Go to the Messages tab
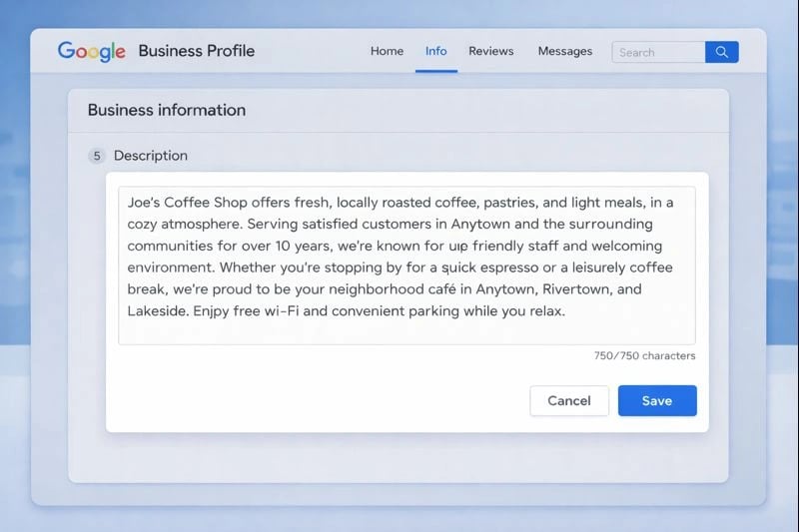Viewport: 799px width, 532px height. (565, 51)
